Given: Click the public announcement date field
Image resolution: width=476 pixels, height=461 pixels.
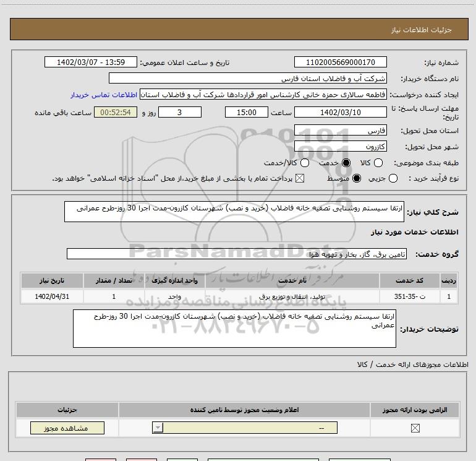Looking at the screenshot, I should (91, 62).
